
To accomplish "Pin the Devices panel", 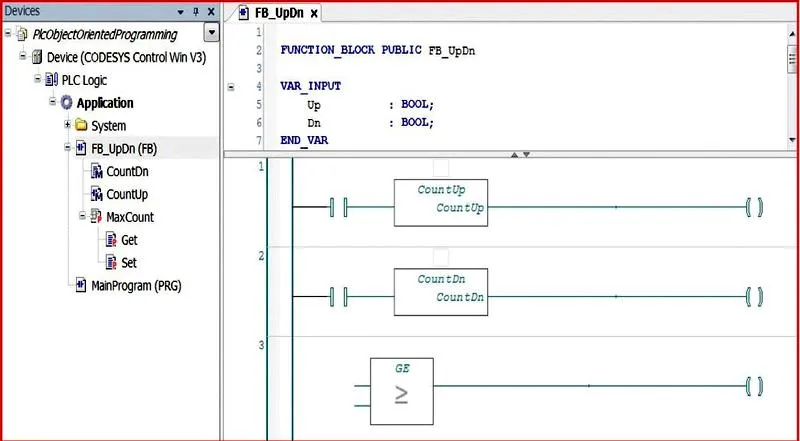I will (195, 12).
